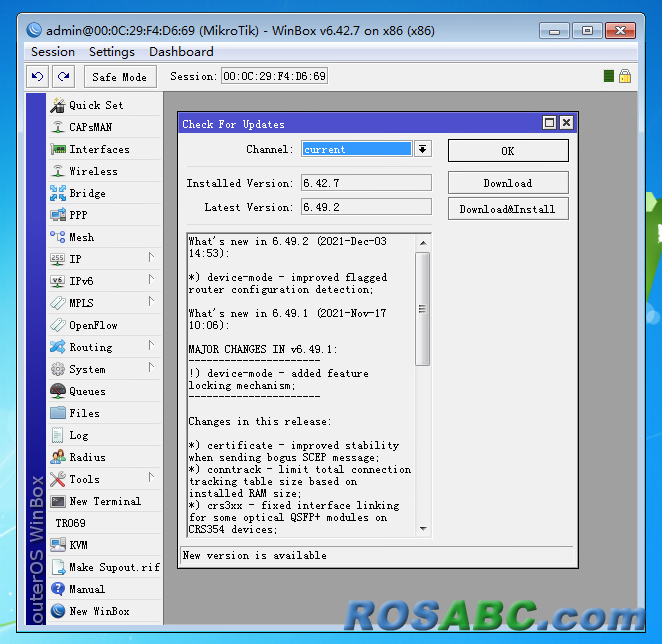This screenshot has height=644, width=662.
Task: Open New Terminal screen icon
Action: click(58, 501)
